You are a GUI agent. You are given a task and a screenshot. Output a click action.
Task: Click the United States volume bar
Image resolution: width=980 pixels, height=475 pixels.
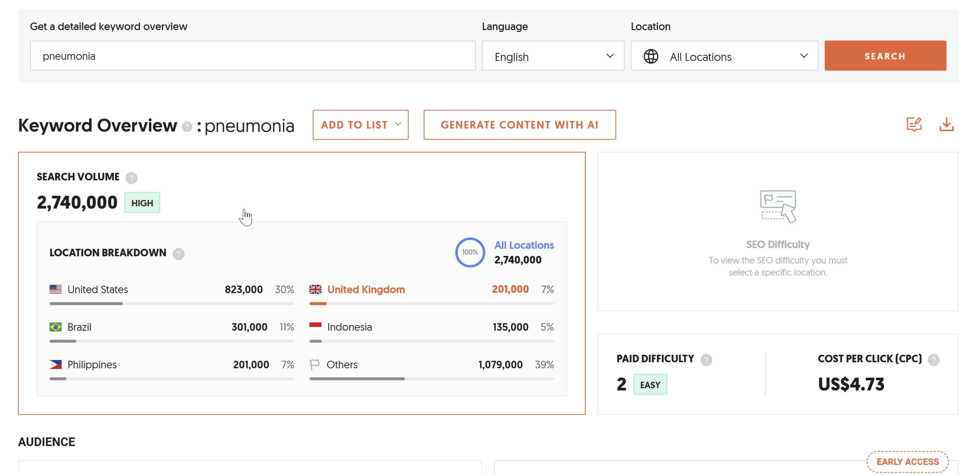pos(171,304)
